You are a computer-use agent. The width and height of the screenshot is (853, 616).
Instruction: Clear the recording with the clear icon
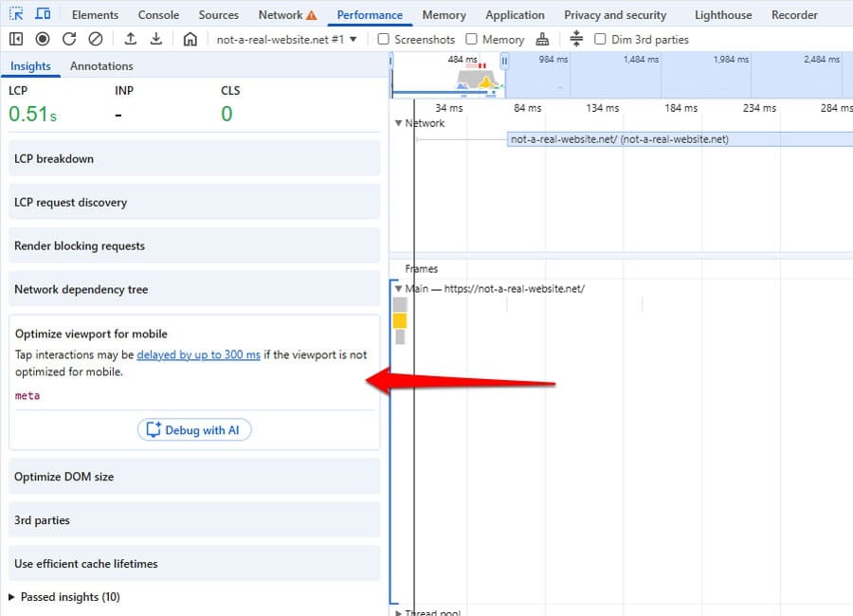[x=94, y=39]
